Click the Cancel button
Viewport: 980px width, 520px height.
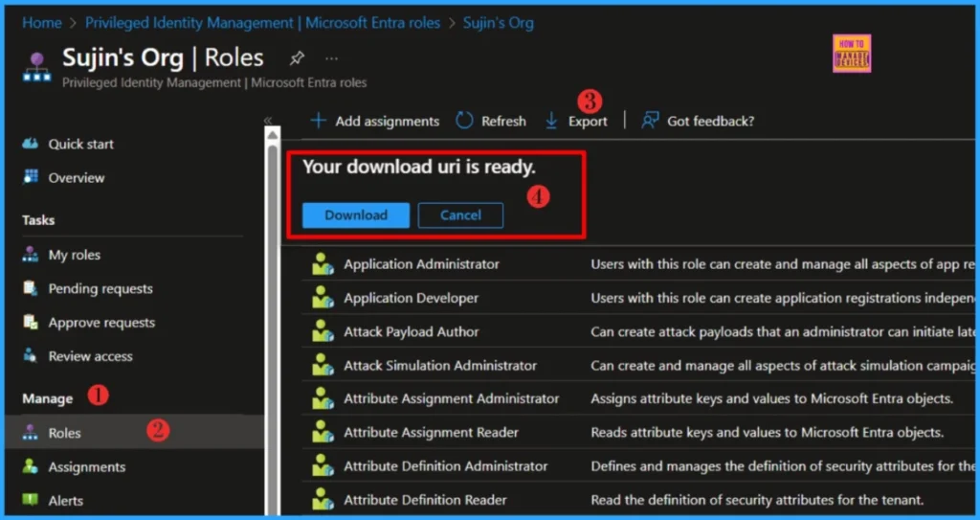460,215
